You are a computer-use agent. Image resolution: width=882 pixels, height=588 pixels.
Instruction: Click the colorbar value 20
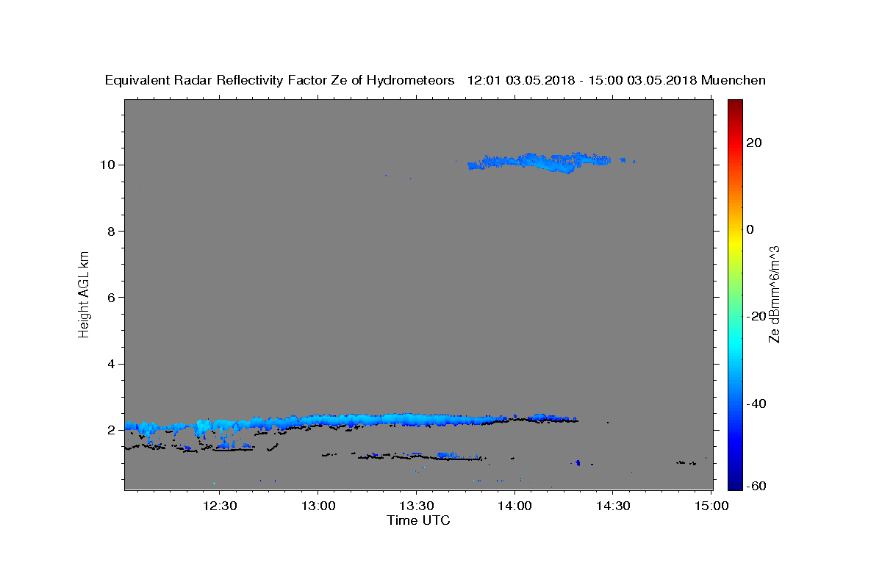tap(754, 143)
